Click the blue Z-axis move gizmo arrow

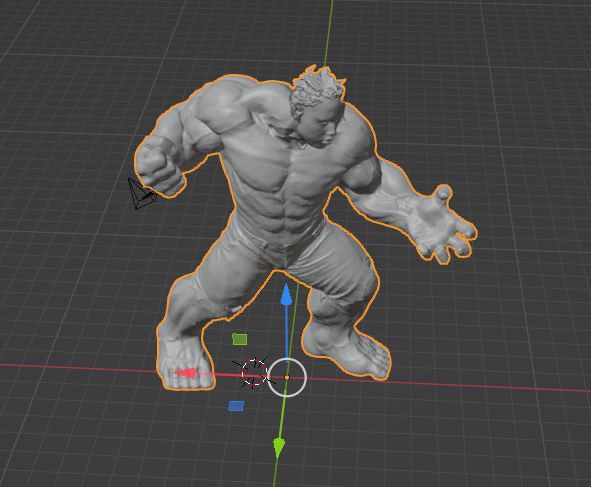pos(286,294)
